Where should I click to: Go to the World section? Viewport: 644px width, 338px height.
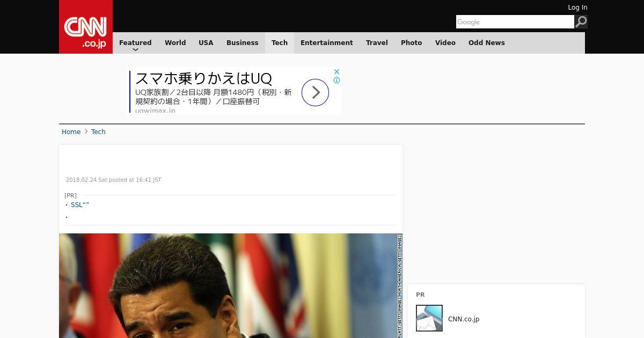(x=175, y=43)
